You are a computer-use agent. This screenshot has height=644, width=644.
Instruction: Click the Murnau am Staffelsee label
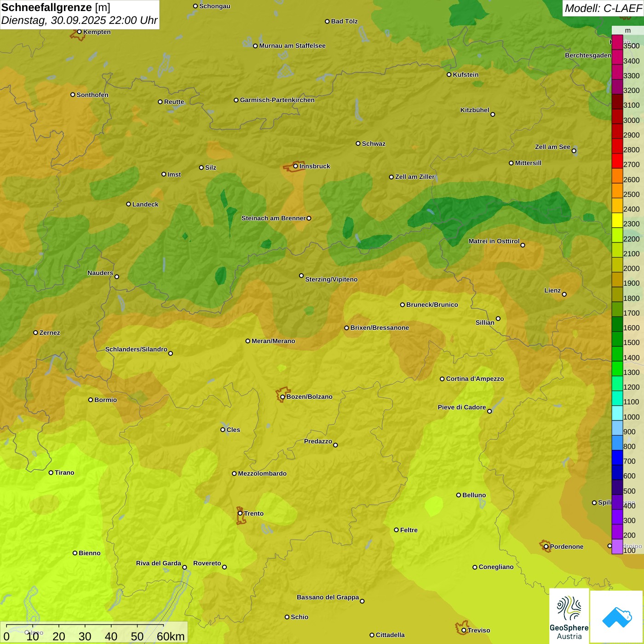tap(292, 46)
